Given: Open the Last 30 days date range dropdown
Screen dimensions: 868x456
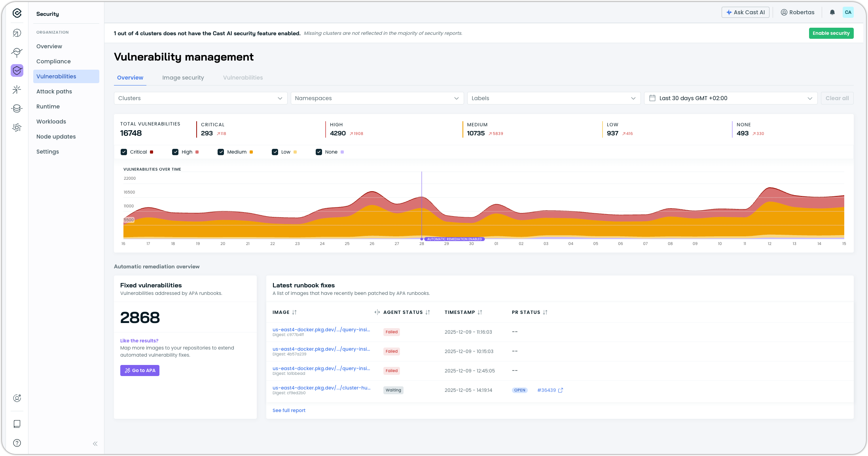Looking at the screenshot, I should pyautogui.click(x=730, y=98).
